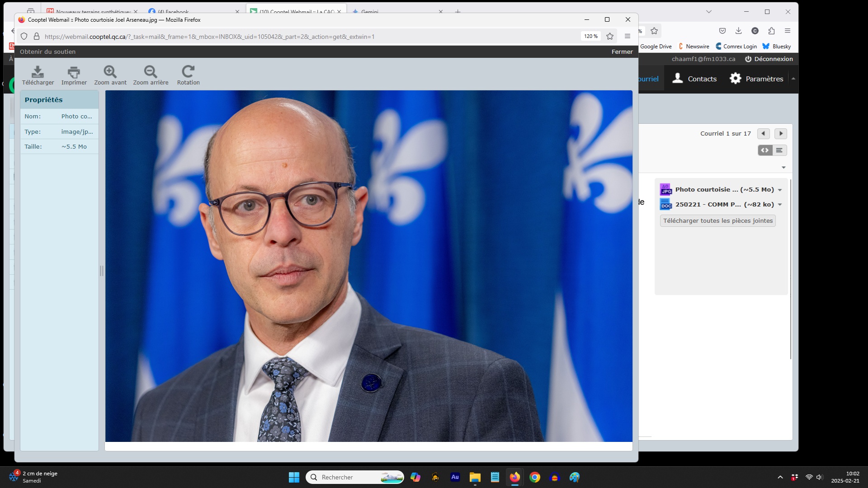Click the 120 % zoom level indicator
Viewport: 868px width, 488px height.
590,37
